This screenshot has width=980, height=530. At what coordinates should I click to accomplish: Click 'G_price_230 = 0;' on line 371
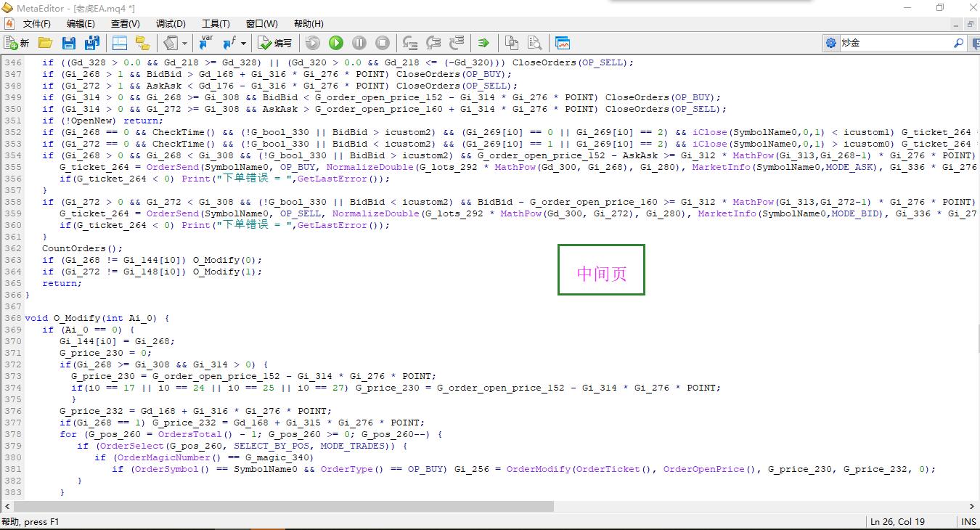click(105, 353)
